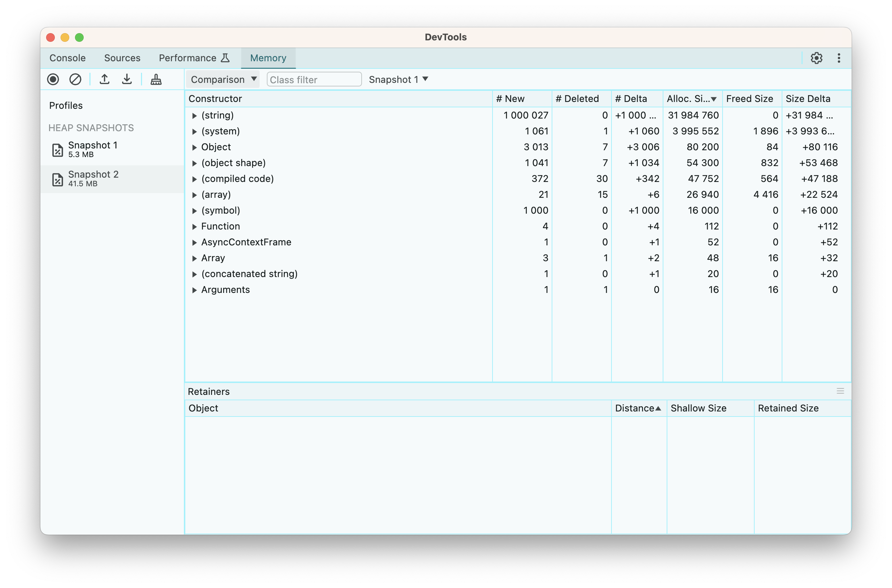Sort by the # Deleted column header
Viewport: 892px width, 588px height.
coord(577,99)
